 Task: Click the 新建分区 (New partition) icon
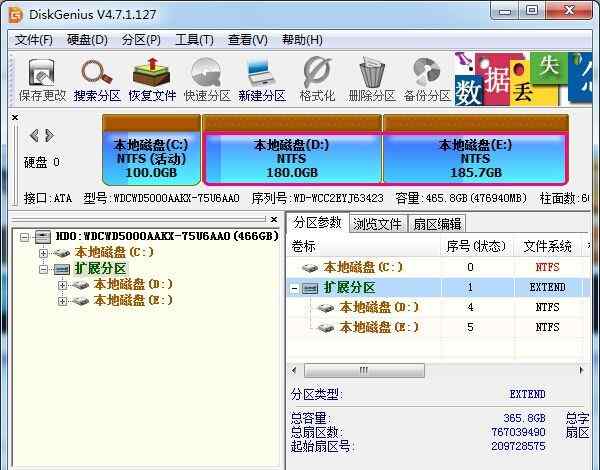[x=261, y=78]
